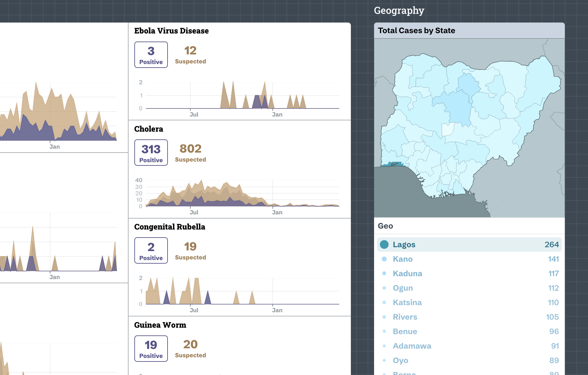Screen dimensions: 588x375
Task: Select the Cholera 802 Suspected count
Action: tap(190, 153)
